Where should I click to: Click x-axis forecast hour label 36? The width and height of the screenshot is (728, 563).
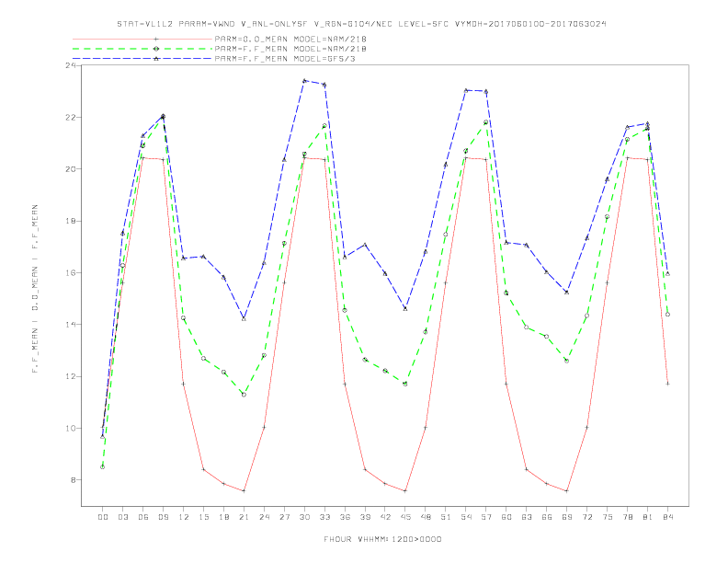pyautogui.click(x=345, y=517)
